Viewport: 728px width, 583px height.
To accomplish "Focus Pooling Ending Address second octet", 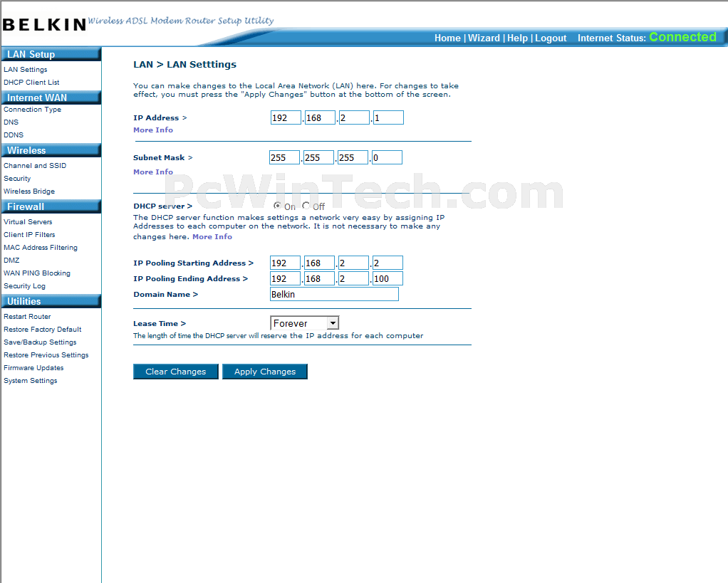I will [x=319, y=278].
